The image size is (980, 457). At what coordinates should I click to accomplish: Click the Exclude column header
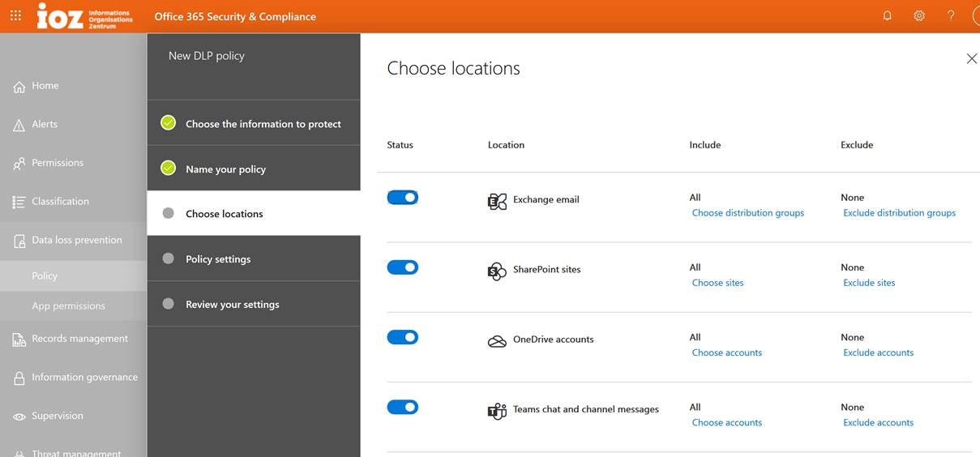(857, 145)
